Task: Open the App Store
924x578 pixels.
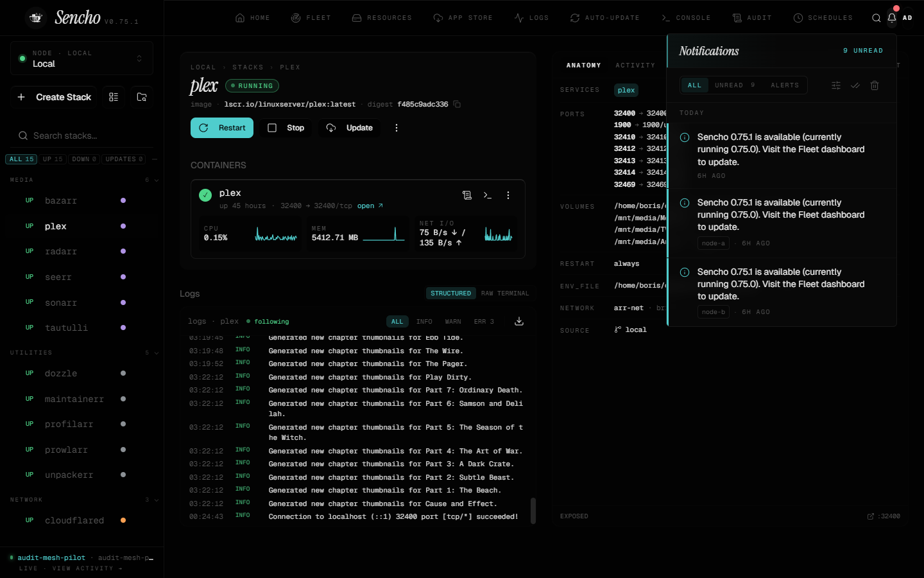Action: coord(463,18)
